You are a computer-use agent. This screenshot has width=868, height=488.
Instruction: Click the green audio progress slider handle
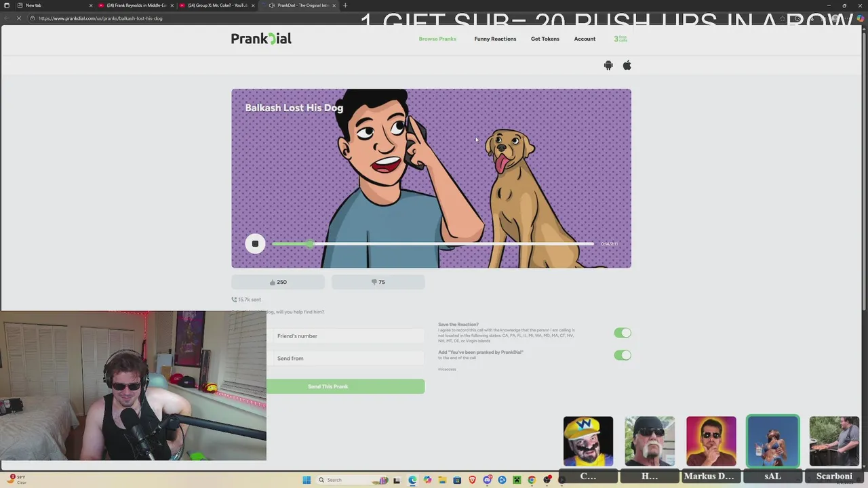pyautogui.click(x=310, y=244)
